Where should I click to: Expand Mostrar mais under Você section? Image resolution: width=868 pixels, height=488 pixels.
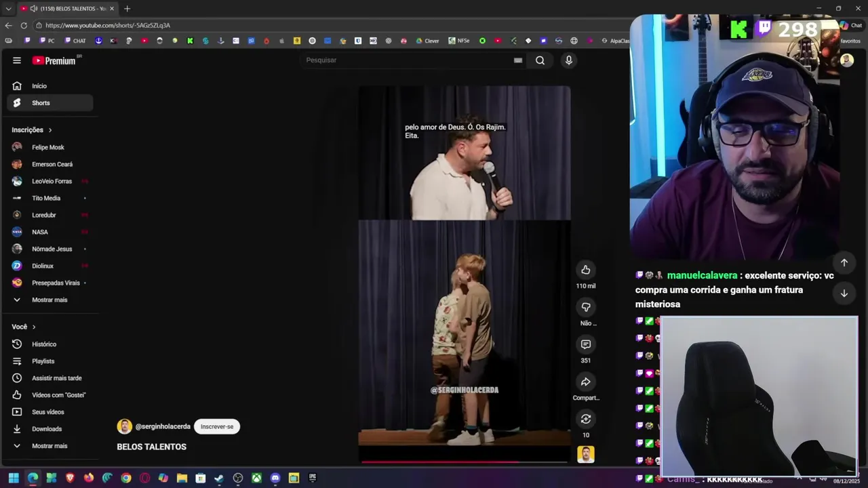[50, 446]
